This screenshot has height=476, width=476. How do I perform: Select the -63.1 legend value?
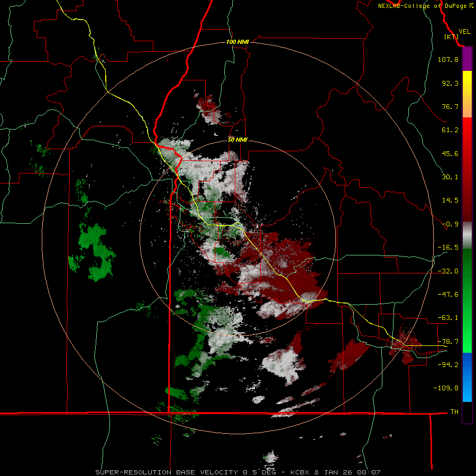click(448, 318)
